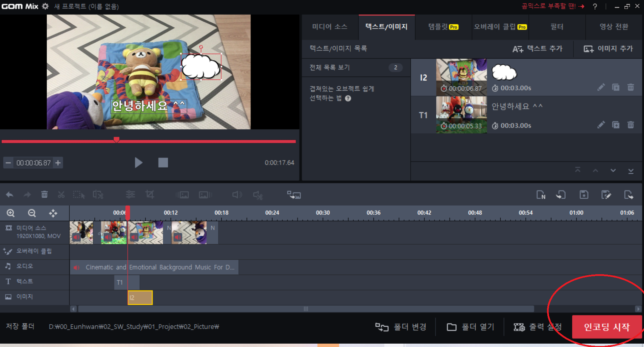Screen dimensions: 644x347
Task: Click the red preview seek bar handle
Action: click(x=117, y=140)
